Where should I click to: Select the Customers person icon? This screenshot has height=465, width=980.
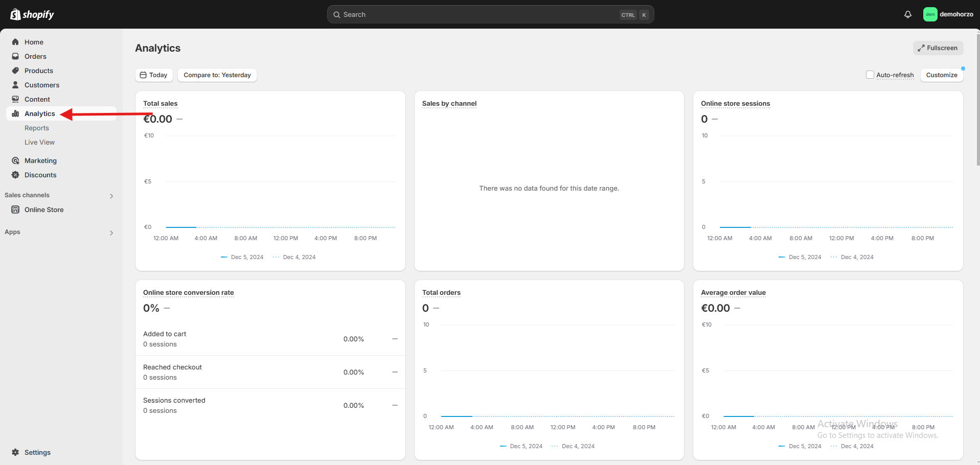point(15,85)
